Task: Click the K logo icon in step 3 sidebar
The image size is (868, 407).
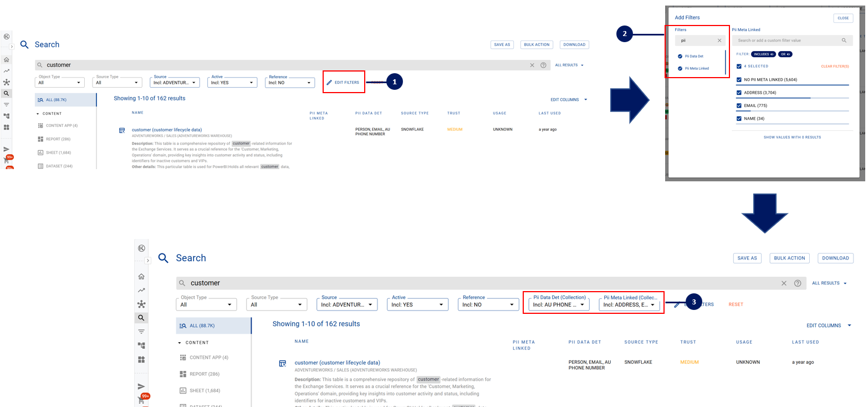Action: [141, 248]
